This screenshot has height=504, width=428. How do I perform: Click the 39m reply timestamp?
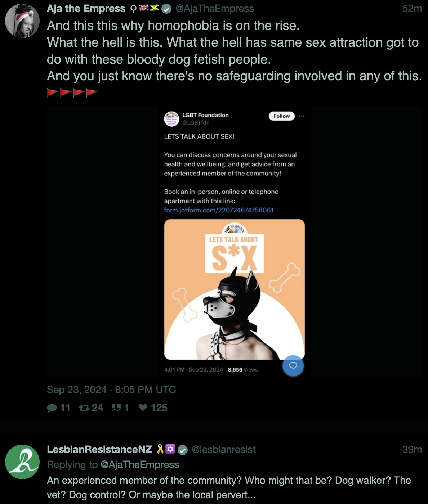coord(412,450)
